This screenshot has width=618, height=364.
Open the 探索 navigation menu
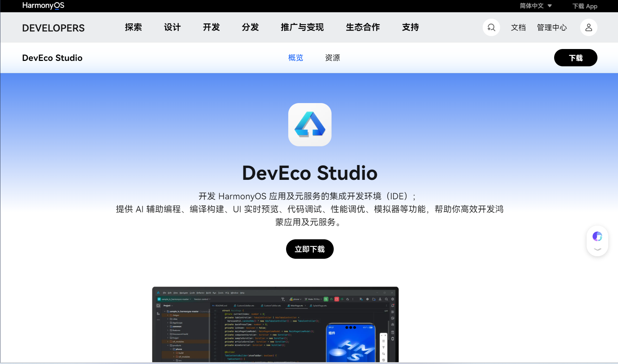click(133, 27)
